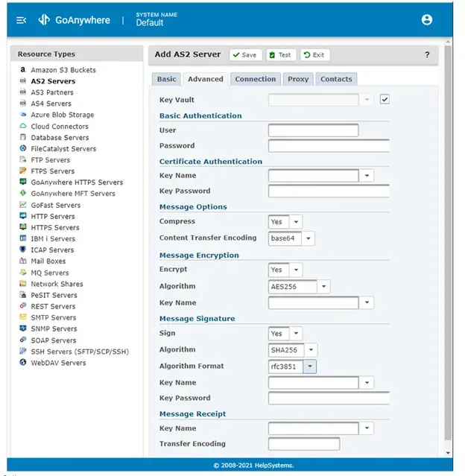Click the Cloud Connectors icon
465x476 pixels.
(23, 127)
